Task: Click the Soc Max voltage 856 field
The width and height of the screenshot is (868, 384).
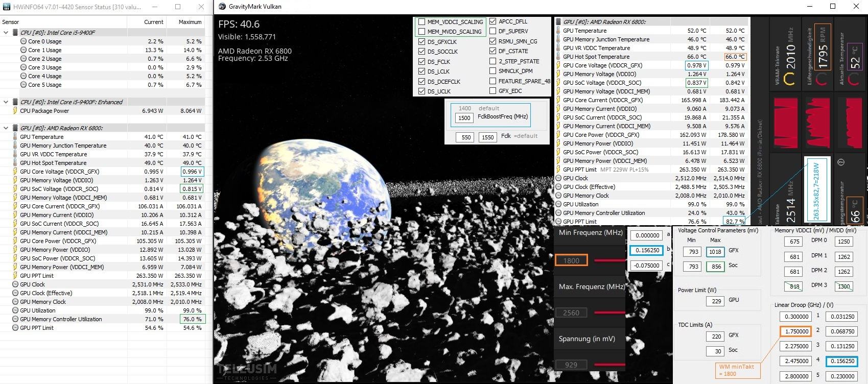Action: point(715,267)
